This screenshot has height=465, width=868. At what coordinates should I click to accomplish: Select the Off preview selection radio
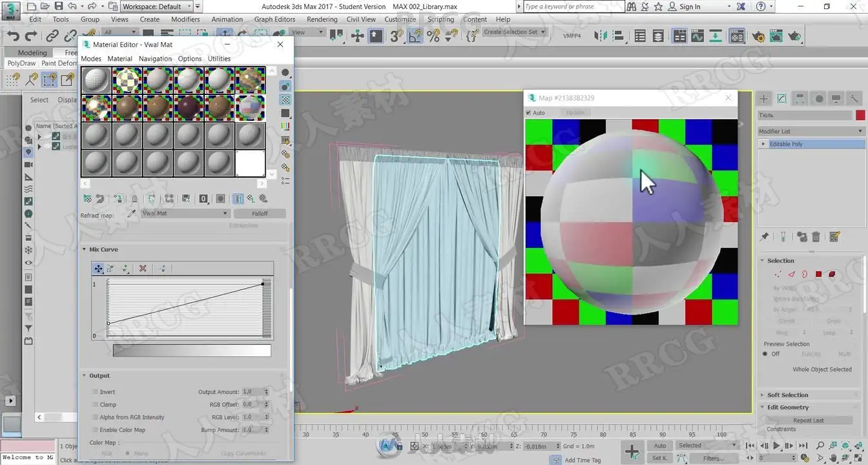coord(765,354)
